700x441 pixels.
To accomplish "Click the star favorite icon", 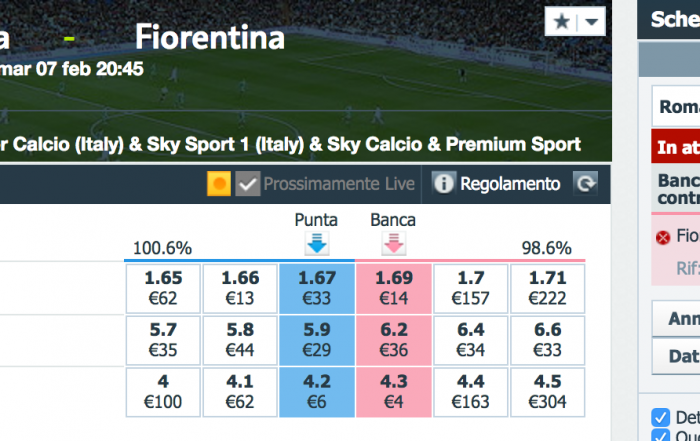I will [x=562, y=21].
